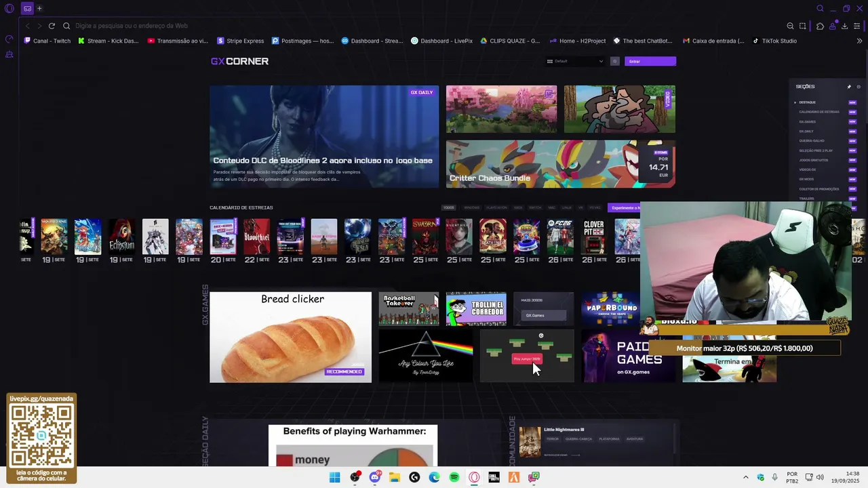Select LINUX platform filter
The width and height of the screenshot is (868, 488).
[x=567, y=207]
